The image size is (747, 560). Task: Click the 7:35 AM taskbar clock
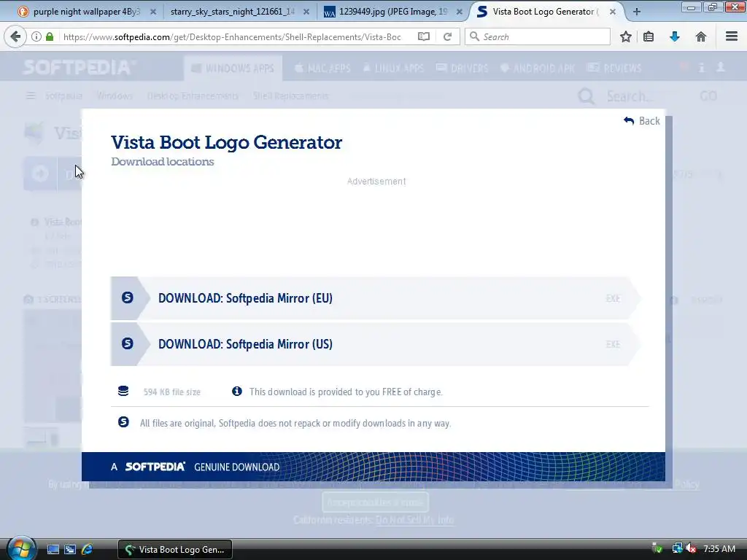[719, 549]
